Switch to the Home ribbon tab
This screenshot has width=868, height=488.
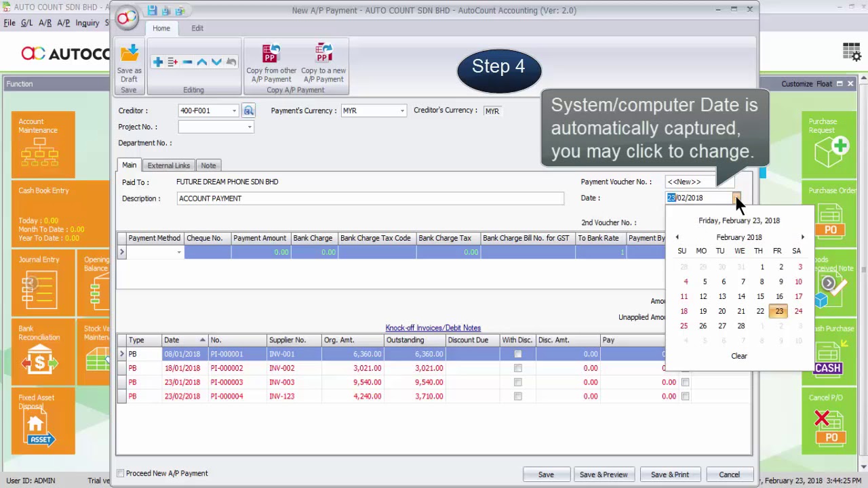(161, 28)
